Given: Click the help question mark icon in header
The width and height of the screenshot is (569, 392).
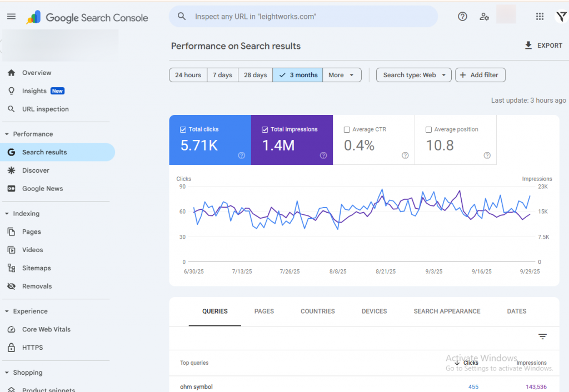Looking at the screenshot, I should pyautogui.click(x=462, y=17).
